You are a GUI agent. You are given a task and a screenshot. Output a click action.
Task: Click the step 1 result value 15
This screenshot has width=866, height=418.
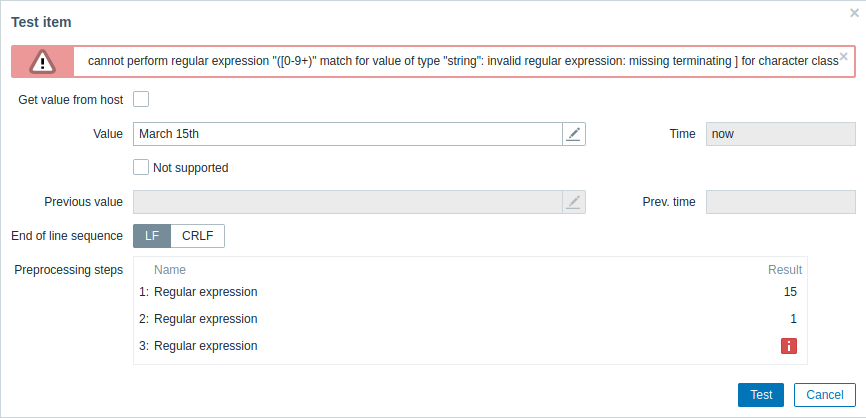pos(790,292)
